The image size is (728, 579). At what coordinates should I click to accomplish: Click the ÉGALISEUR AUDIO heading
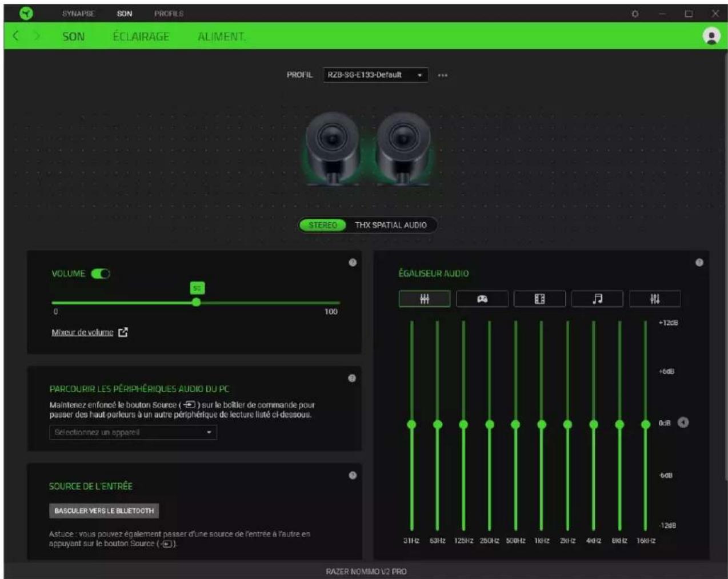point(434,274)
